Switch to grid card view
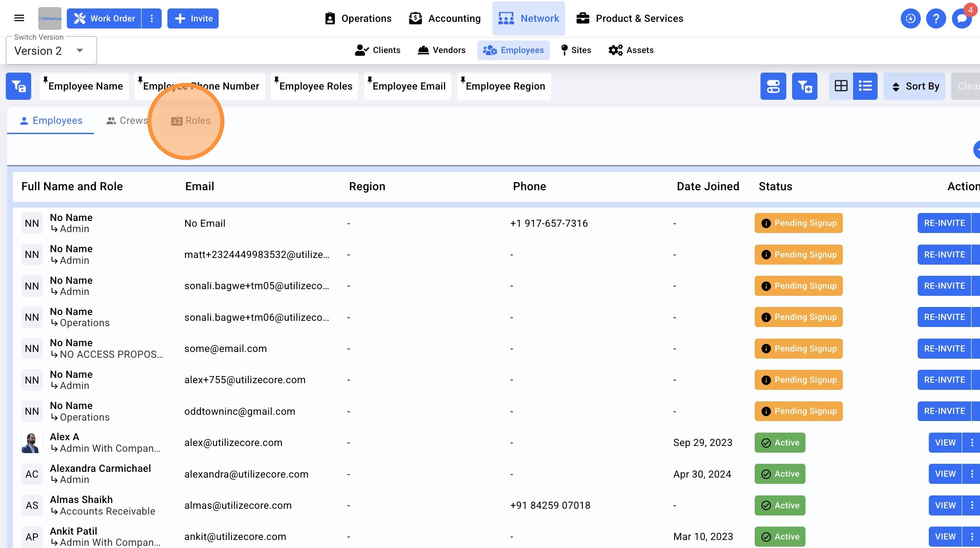Viewport: 980px width, 548px height. 841,86
